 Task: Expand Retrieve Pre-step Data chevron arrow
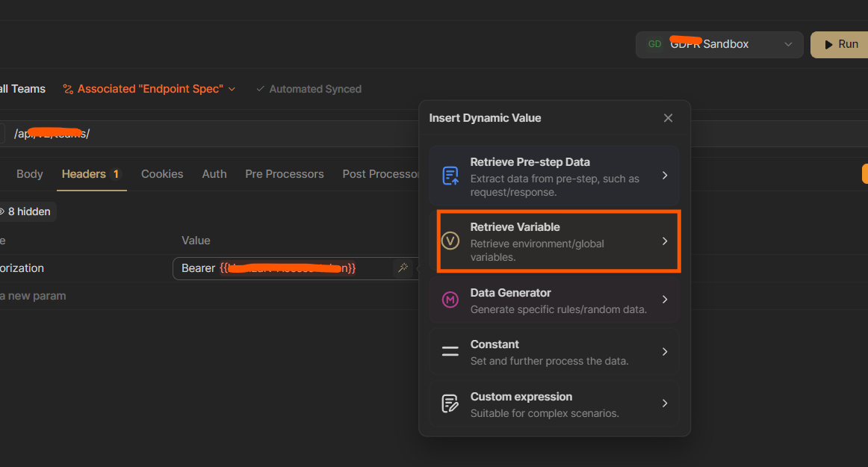coord(665,176)
